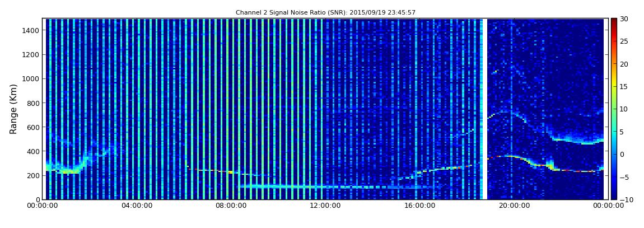The width and height of the screenshot is (644, 228).
Task: Click the 200 tick label on the range axis
Action: click(33, 175)
